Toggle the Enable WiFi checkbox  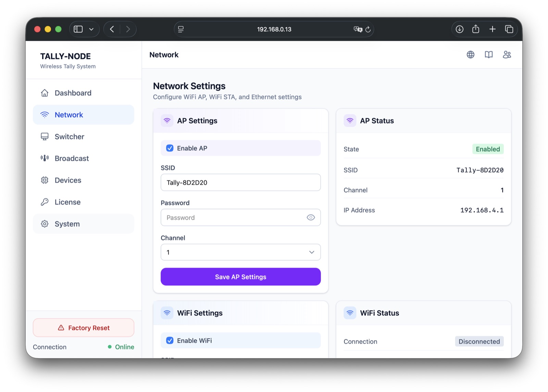tap(170, 341)
